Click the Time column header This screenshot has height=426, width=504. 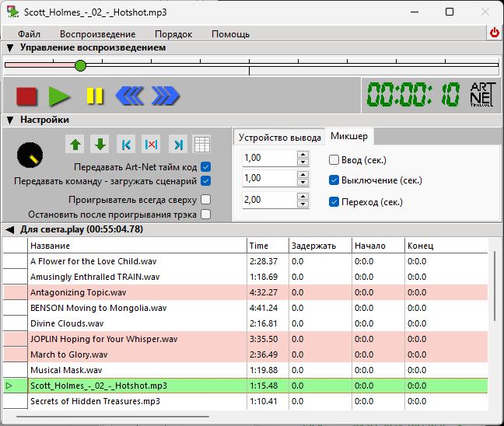click(268, 246)
